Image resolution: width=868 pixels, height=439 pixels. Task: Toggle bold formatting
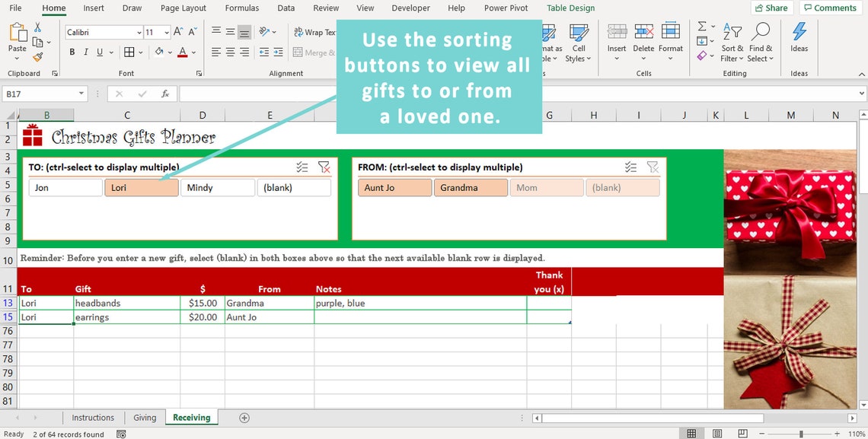point(72,52)
